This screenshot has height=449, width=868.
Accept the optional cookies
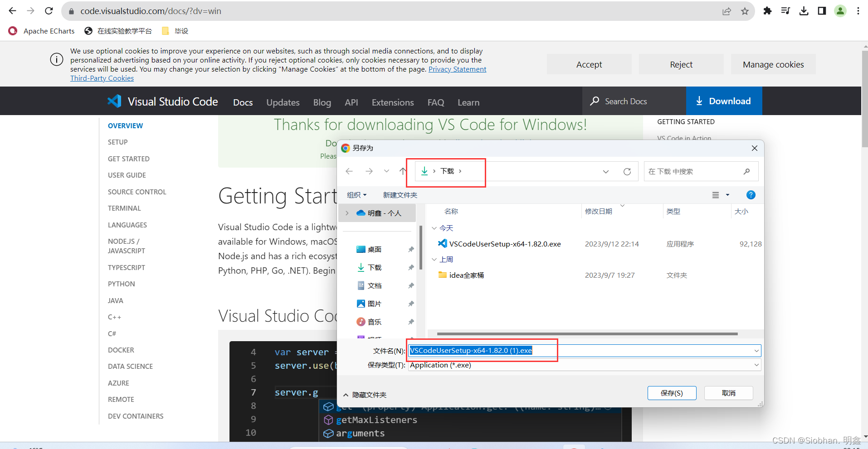pos(589,64)
